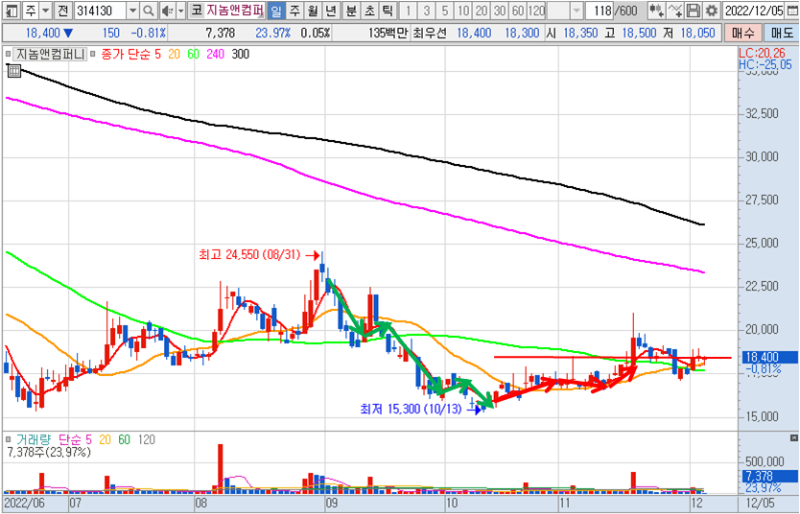
Task: Click the speaker sound icon
Action: pyautogui.click(x=167, y=10)
